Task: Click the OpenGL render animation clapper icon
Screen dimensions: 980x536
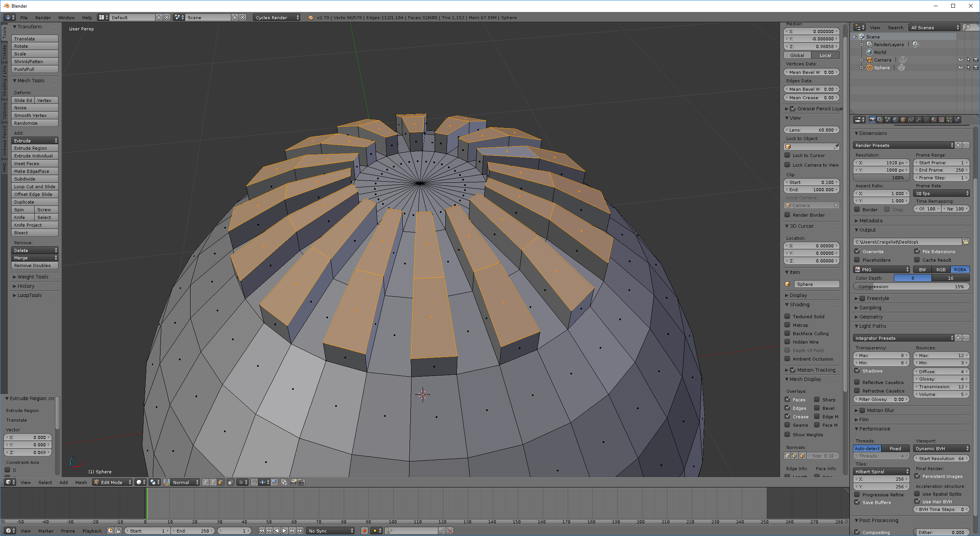Action: [x=301, y=482]
